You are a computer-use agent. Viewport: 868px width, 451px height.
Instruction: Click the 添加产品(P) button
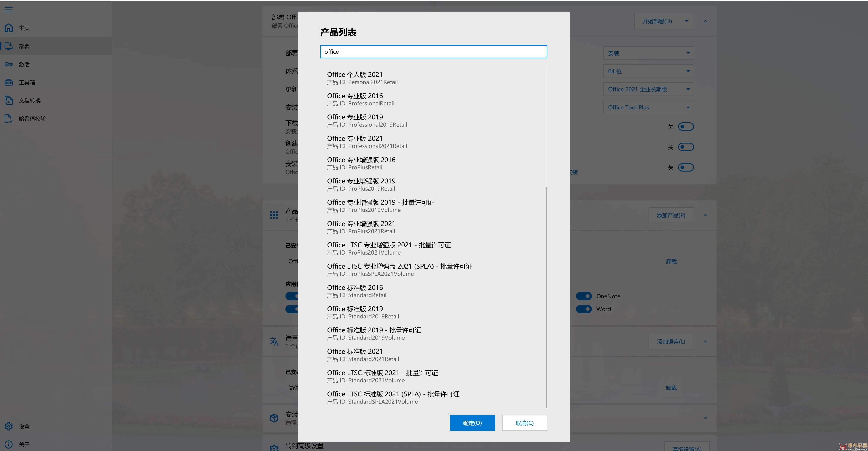click(x=671, y=215)
